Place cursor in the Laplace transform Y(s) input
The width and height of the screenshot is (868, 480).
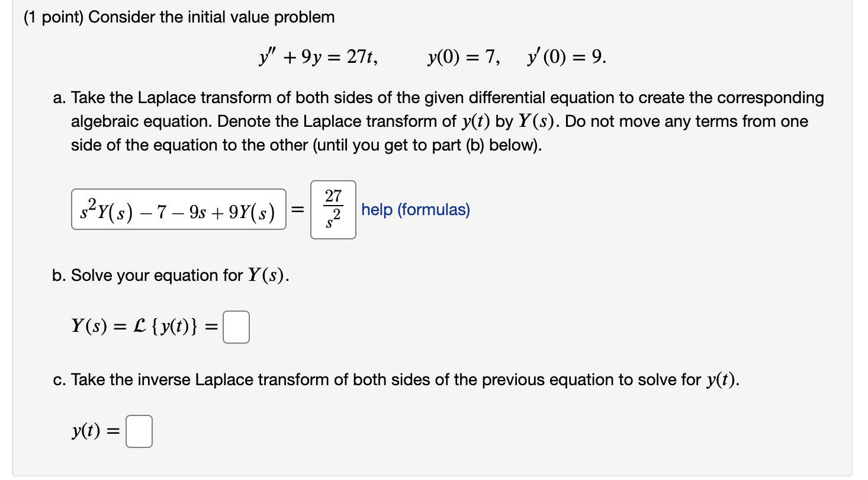click(x=236, y=328)
